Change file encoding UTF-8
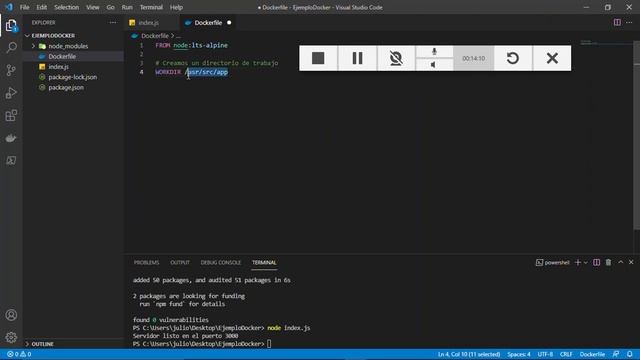This screenshot has height=360, width=640. [x=545, y=354]
